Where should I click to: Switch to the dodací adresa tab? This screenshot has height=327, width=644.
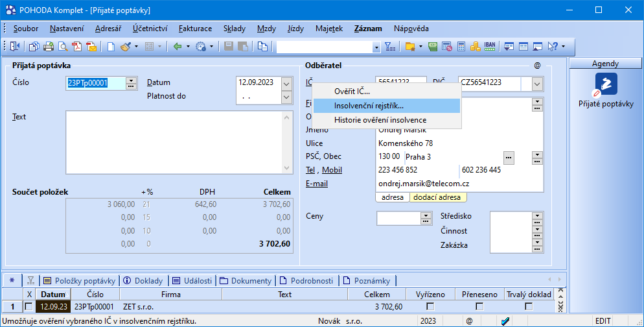(437, 197)
